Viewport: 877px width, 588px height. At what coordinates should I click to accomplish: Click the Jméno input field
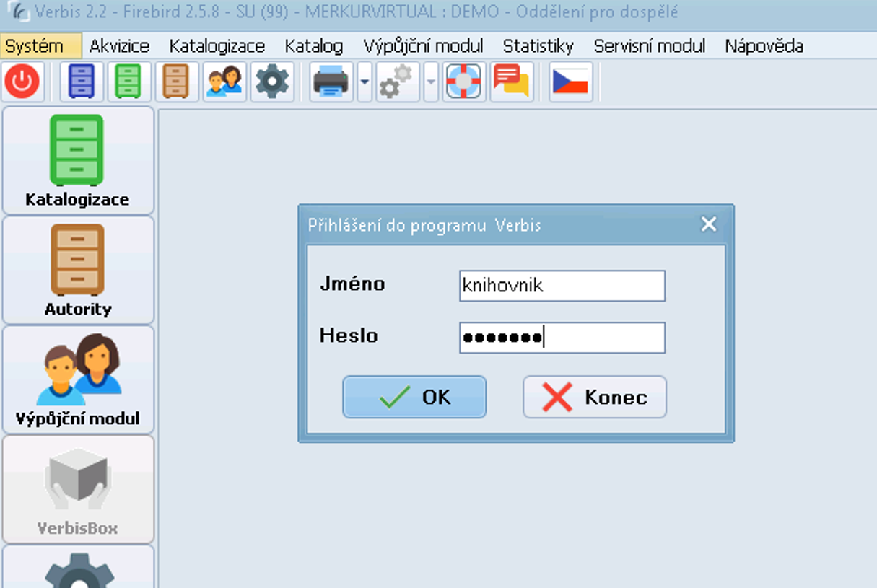[x=562, y=286]
